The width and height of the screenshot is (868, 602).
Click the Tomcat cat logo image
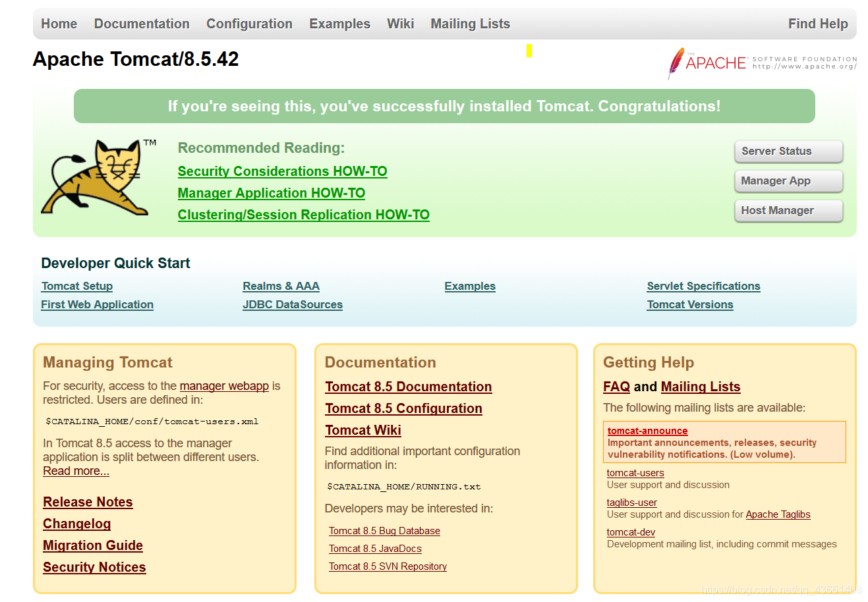coord(99,177)
